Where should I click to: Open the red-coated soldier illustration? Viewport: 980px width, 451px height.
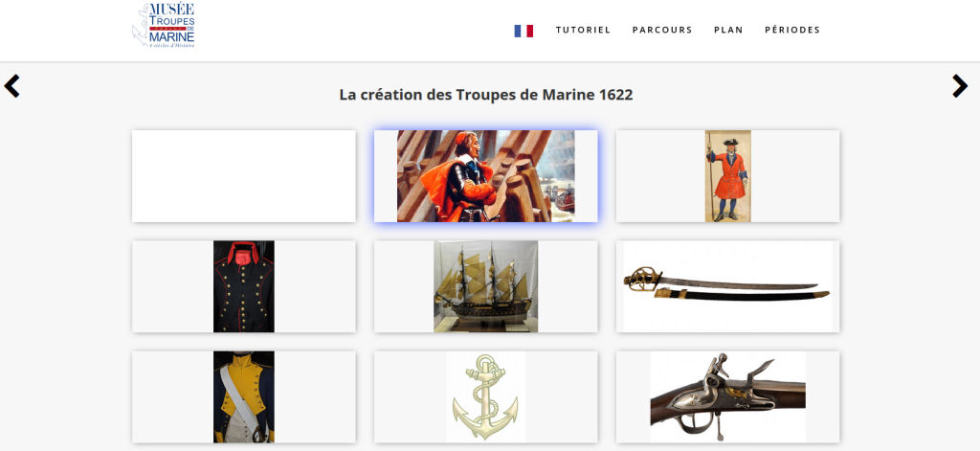pyautogui.click(x=727, y=176)
